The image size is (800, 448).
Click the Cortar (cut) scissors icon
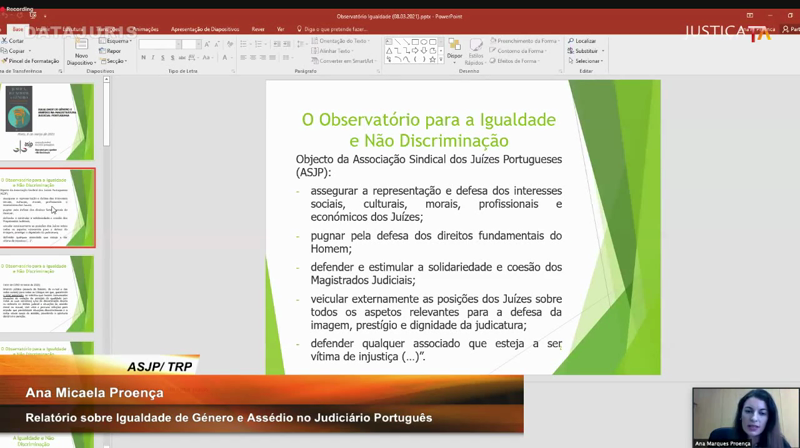(5, 41)
